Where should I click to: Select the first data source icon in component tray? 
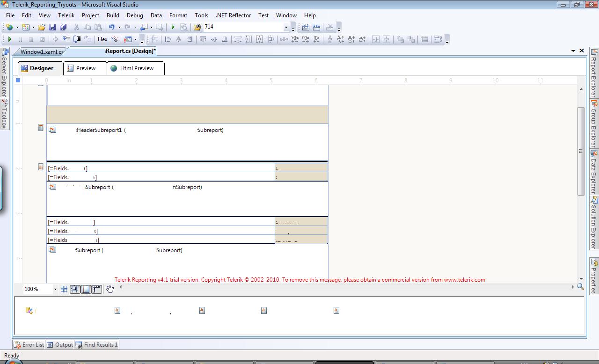tap(29, 310)
